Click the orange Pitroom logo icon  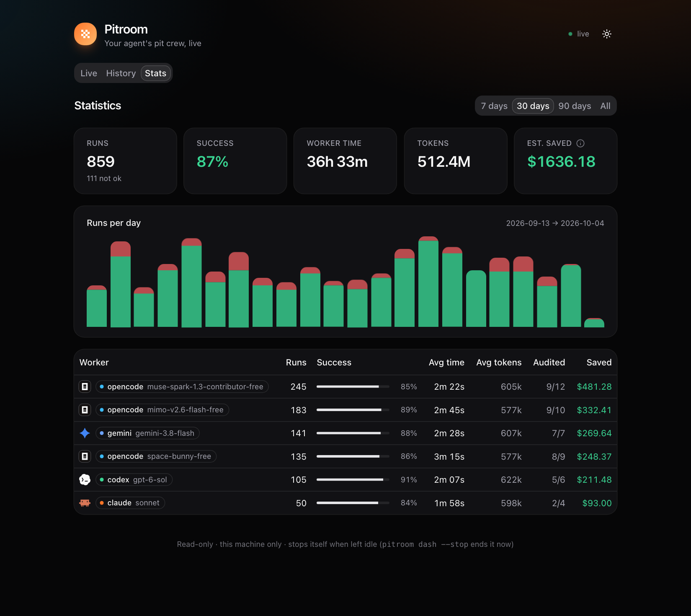pos(85,34)
